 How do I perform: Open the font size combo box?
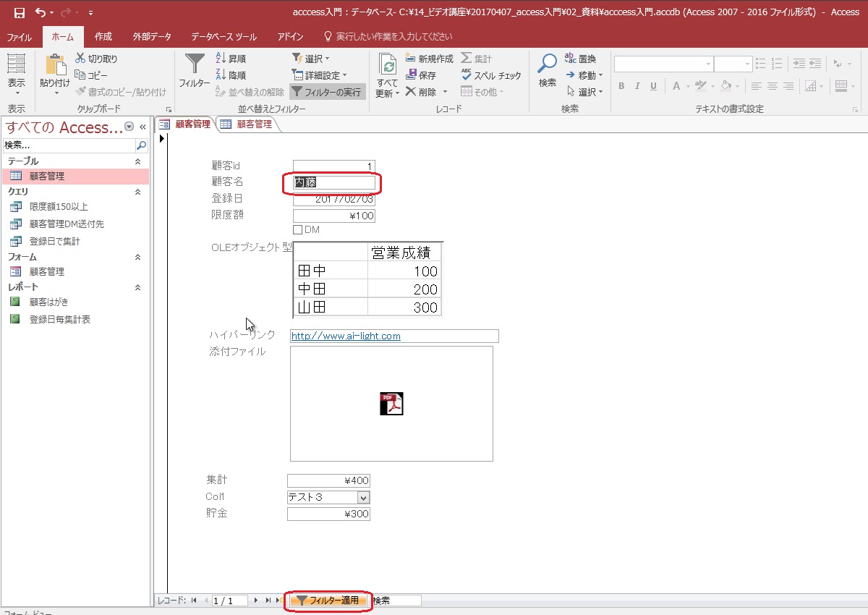pyautogui.click(x=735, y=64)
